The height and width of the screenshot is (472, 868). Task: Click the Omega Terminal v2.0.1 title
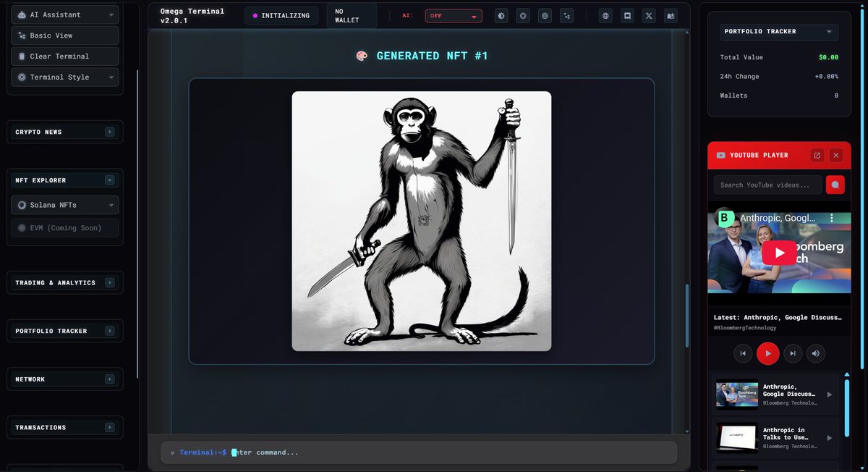[x=192, y=15]
